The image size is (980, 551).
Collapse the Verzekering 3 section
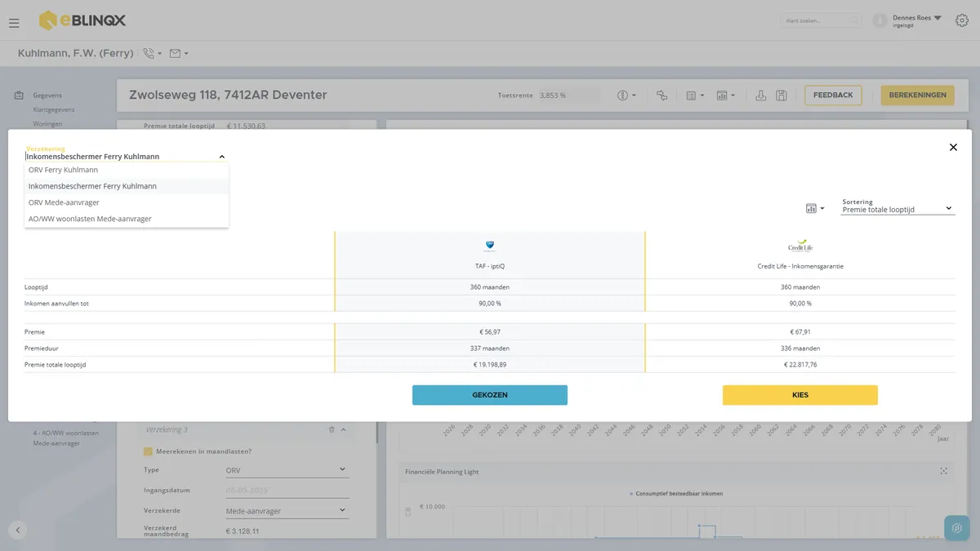click(x=343, y=429)
